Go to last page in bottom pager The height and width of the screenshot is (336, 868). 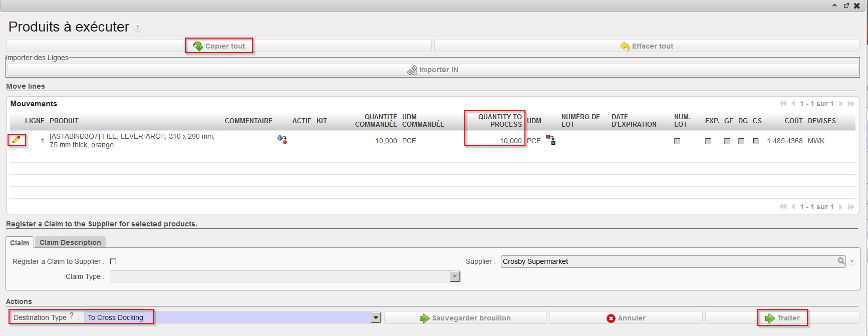point(851,207)
